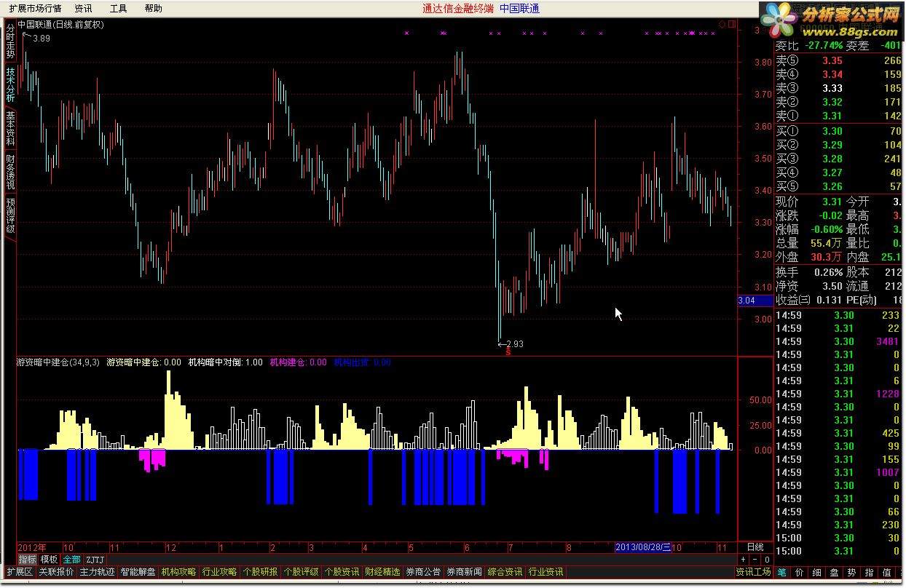The image size is (906, 588).
Task: Click the 买③ order row at 3.28
Action: 838,159
